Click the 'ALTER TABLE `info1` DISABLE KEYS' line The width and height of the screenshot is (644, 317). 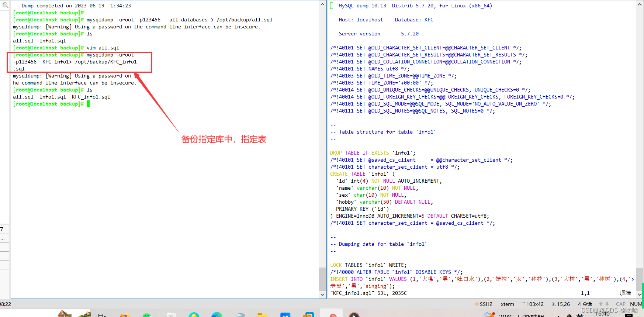click(x=397, y=272)
